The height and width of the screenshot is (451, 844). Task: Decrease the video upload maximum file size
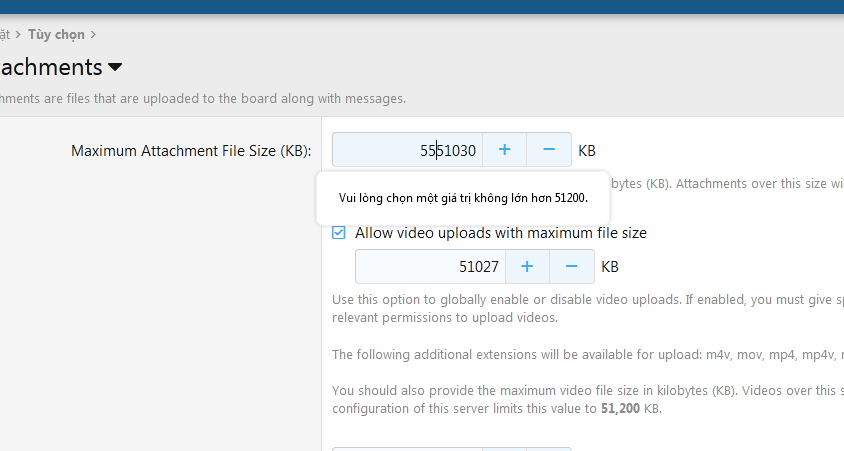coord(572,267)
